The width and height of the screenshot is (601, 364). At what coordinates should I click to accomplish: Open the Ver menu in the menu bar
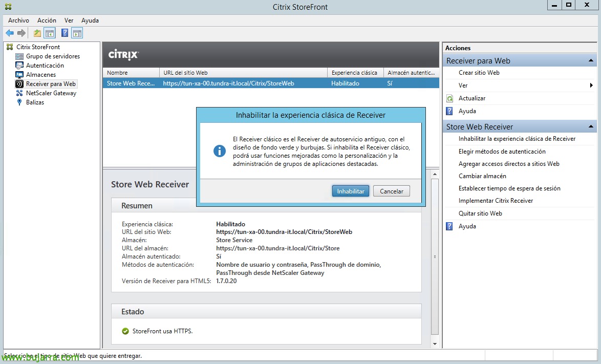[x=69, y=20]
